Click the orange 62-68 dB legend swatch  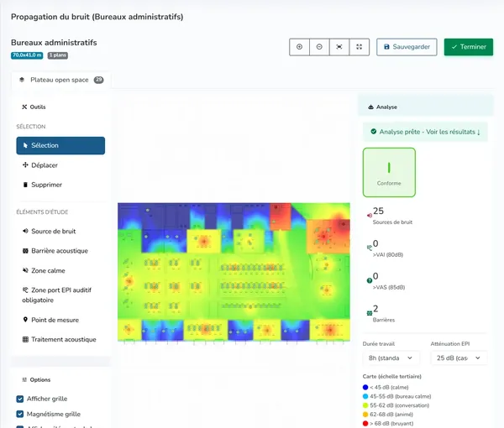pos(365,415)
